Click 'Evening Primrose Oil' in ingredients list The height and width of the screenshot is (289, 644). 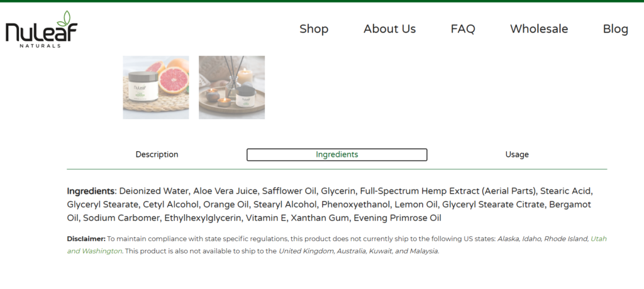pyautogui.click(x=397, y=218)
